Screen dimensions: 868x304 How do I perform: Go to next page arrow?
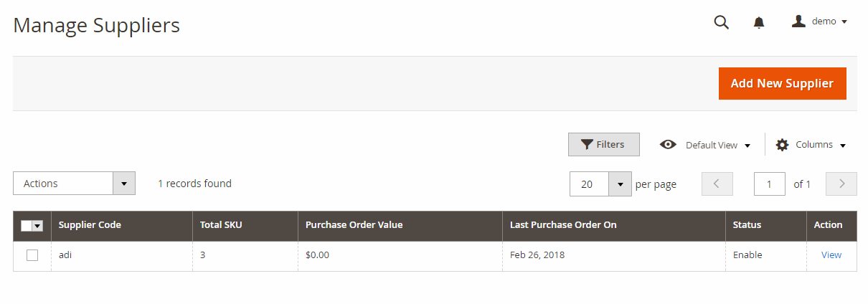coord(841,184)
